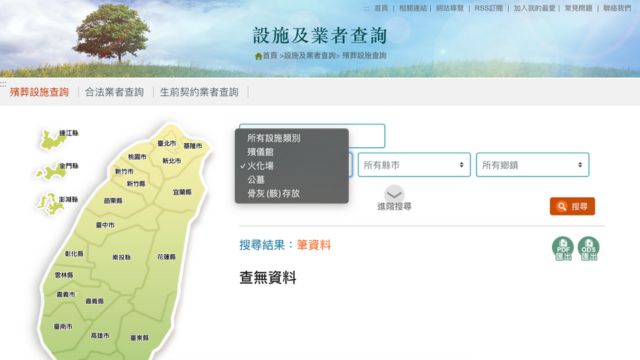Open 相關連結 in top navigation
640x360 pixels.
click(x=413, y=8)
